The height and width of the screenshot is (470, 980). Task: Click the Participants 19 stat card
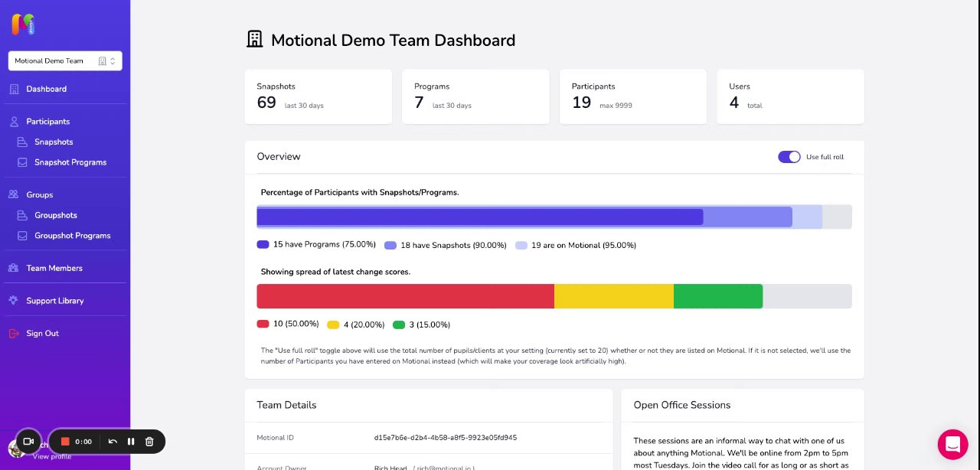pos(633,96)
